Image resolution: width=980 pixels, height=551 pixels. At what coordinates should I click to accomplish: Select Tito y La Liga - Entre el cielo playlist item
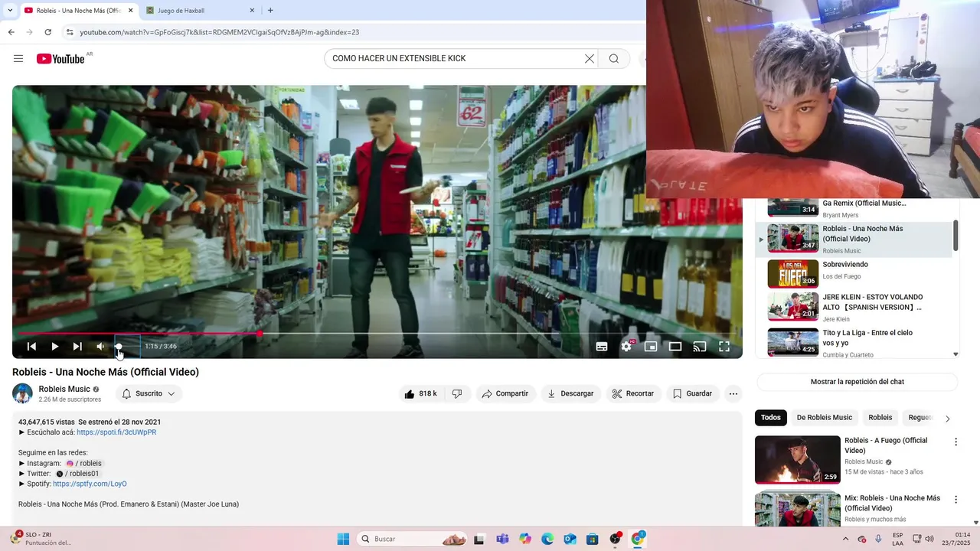(854, 341)
